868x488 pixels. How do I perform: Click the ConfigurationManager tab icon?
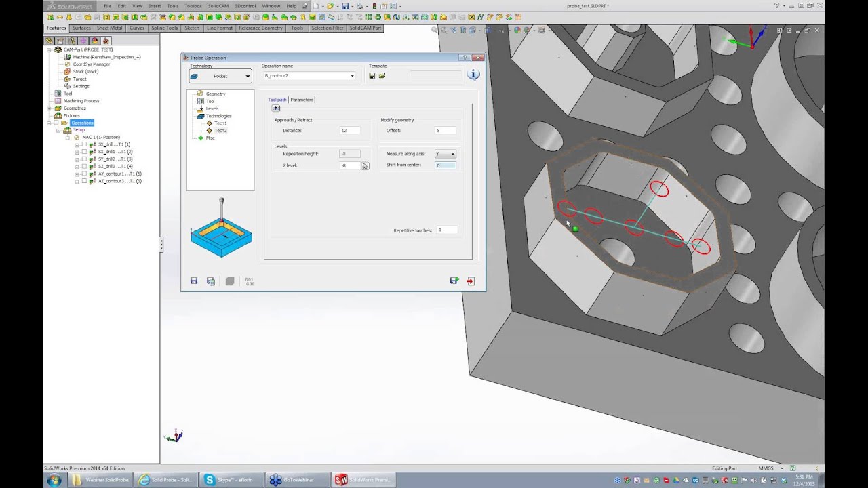72,41
